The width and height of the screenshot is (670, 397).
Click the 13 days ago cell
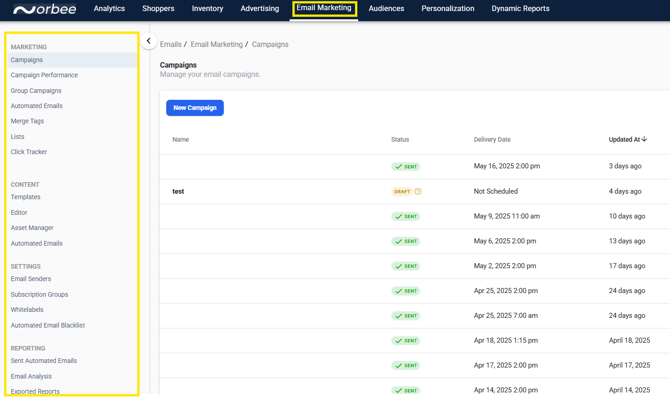(627, 241)
